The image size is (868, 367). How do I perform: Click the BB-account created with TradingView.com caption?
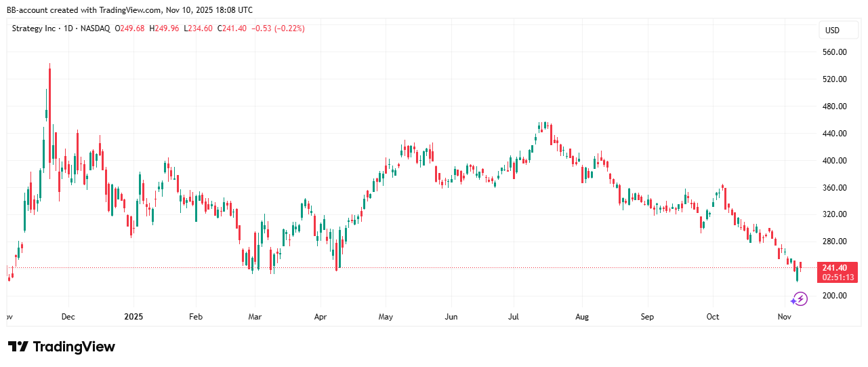pyautogui.click(x=129, y=10)
